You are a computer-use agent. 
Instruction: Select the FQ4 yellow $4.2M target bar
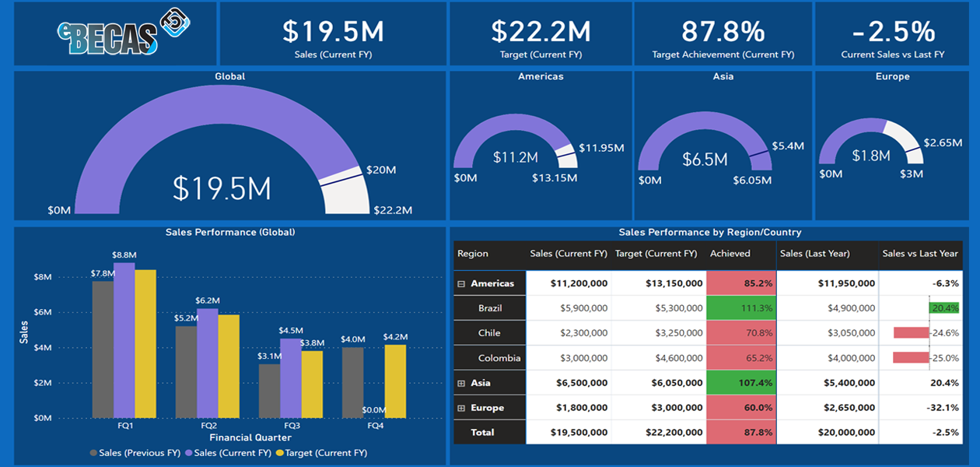(395, 381)
